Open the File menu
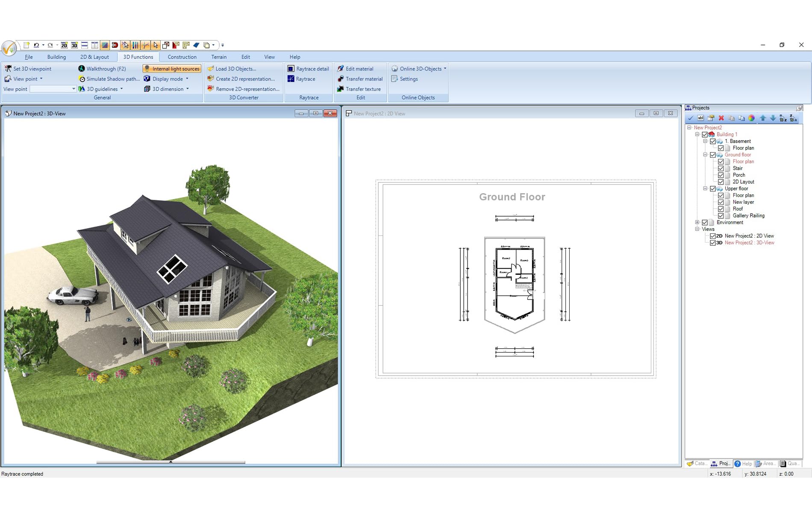Image resolution: width=812 pixels, height=517 pixels. pyautogui.click(x=29, y=57)
